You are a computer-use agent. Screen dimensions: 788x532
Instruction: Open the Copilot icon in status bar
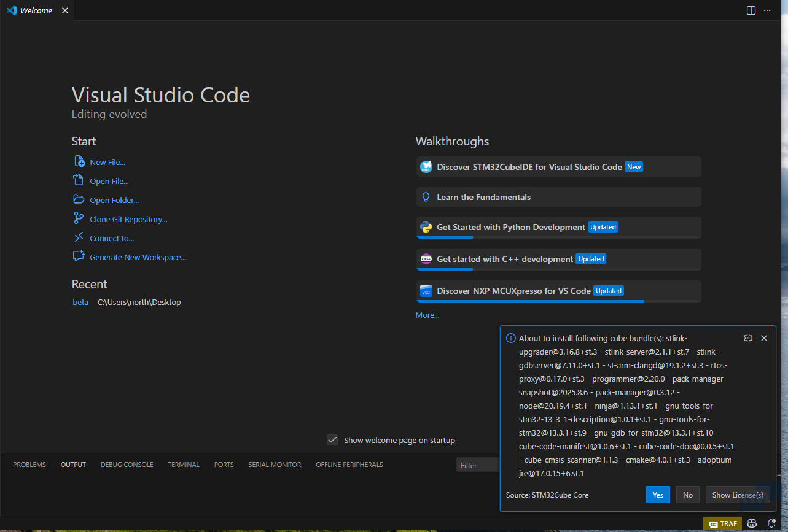752,523
